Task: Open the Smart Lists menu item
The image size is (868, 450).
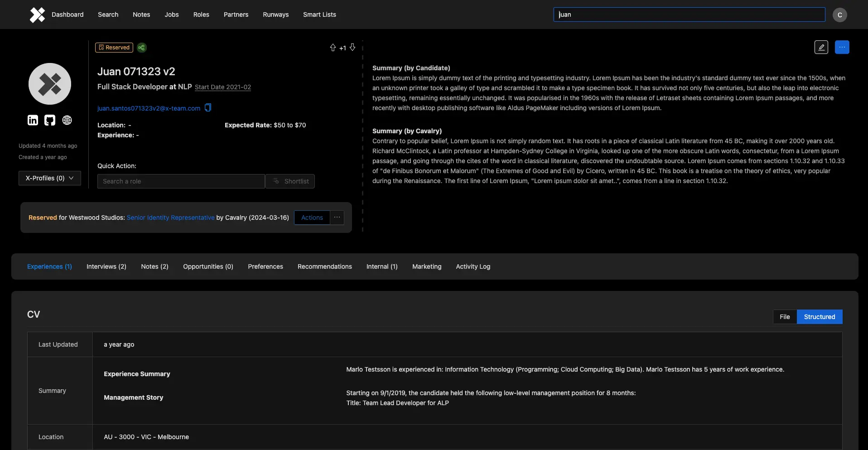Action: pyautogui.click(x=319, y=14)
